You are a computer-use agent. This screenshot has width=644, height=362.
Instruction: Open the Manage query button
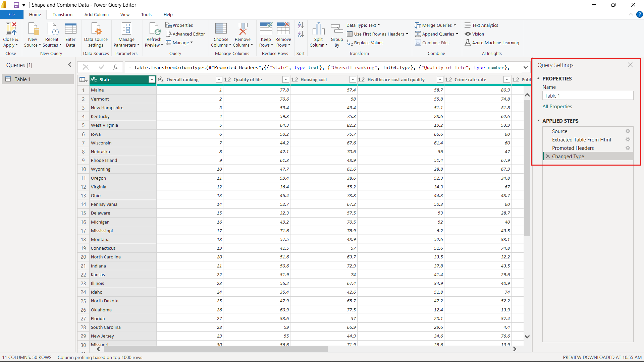[179, 43]
